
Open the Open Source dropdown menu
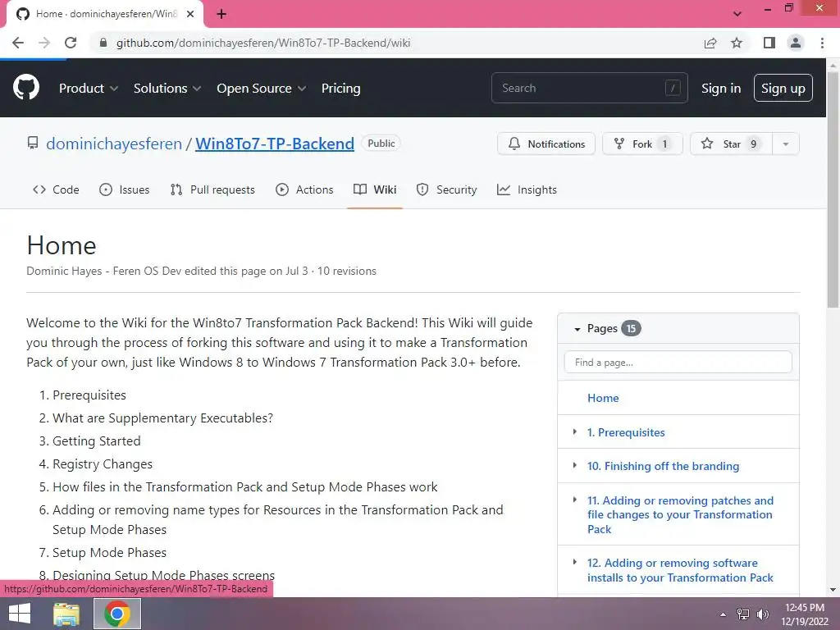(x=262, y=89)
